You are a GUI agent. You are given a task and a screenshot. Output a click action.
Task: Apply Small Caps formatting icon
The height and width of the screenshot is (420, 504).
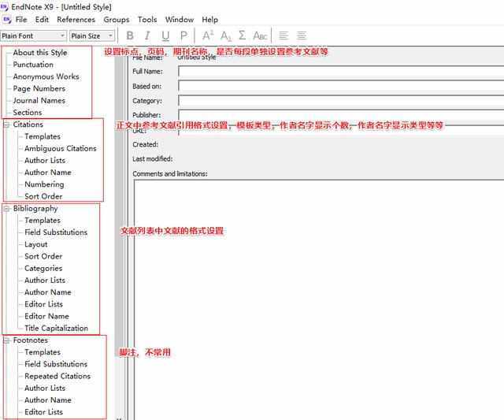(x=260, y=35)
